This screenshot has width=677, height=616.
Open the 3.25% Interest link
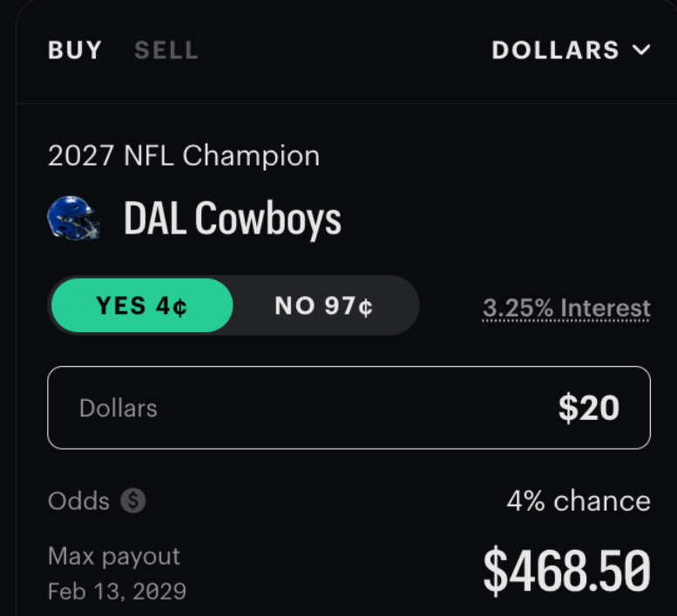tap(566, 308)
